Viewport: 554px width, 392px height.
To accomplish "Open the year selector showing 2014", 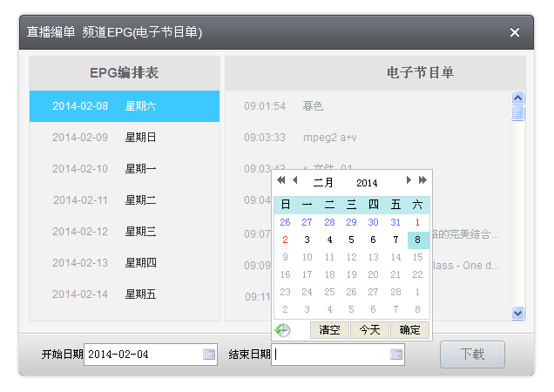I will (x=367, y=183).
